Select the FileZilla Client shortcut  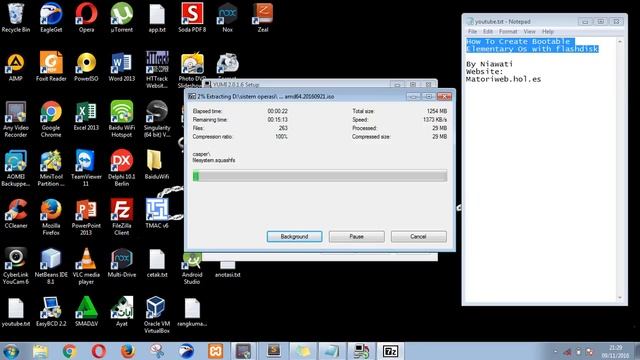(x=122, y=217)
